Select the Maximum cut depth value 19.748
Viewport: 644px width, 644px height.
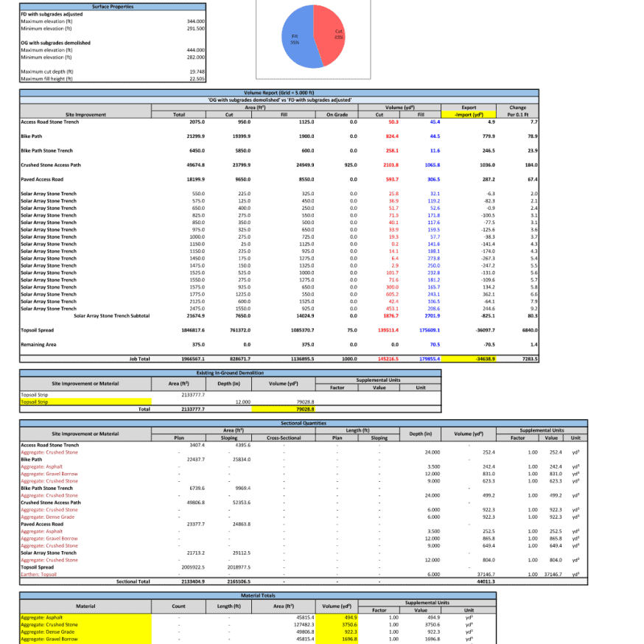(x=195, y=71)
